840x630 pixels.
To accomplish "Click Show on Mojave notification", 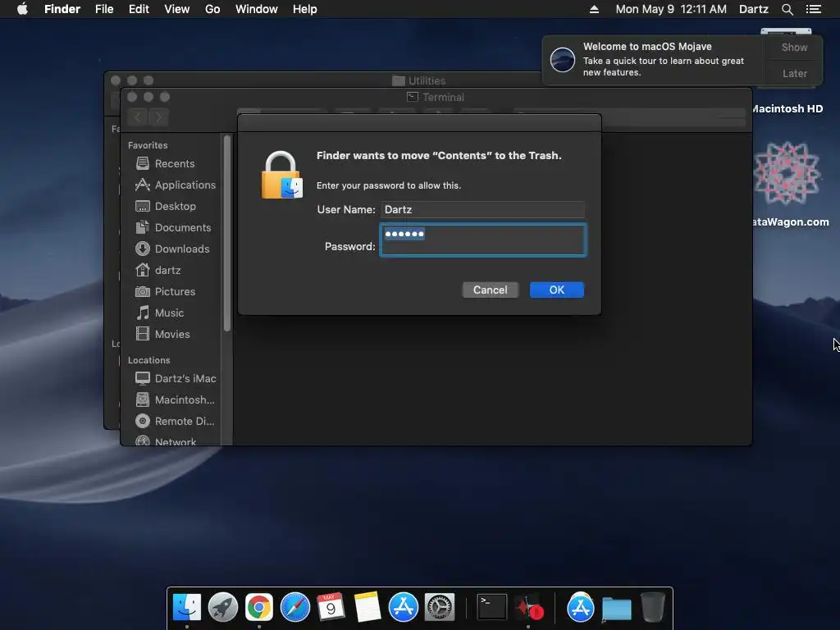I will tap(794, 48).
